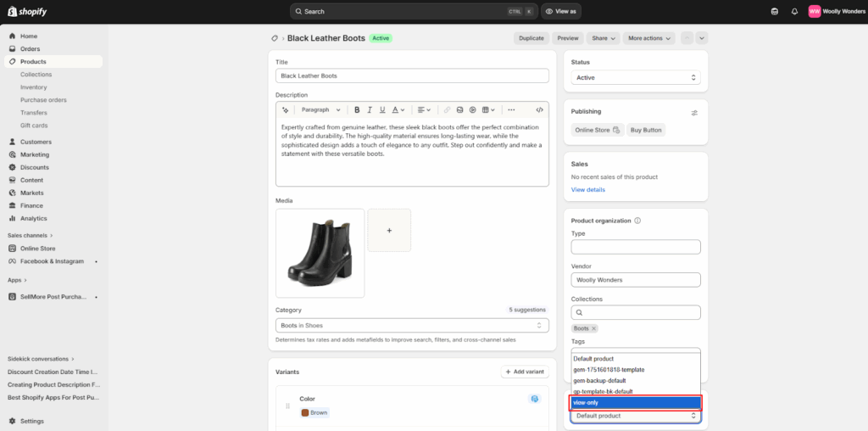Remove the Boots collection tag

[593, 328]
